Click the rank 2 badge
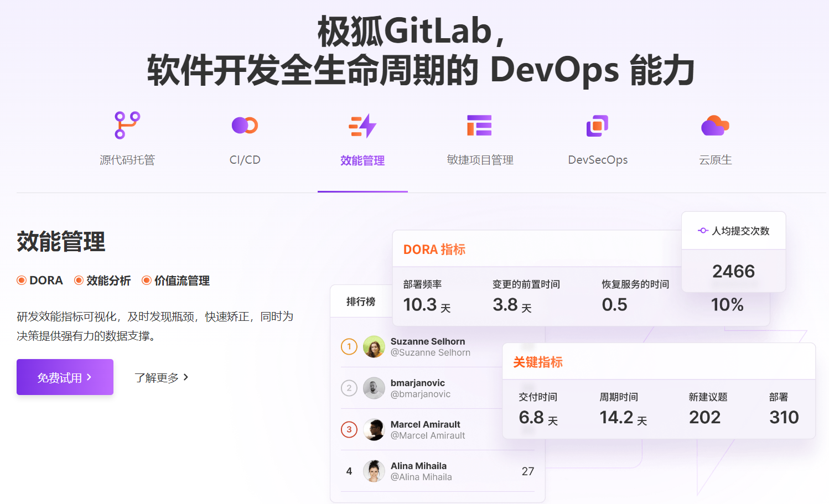The image size is (829, 504). pos(349,388)
